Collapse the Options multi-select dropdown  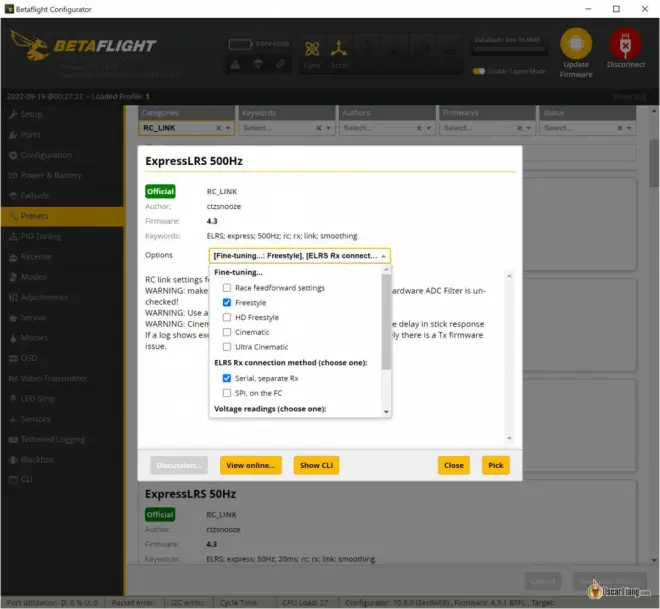tap(383, 256)
